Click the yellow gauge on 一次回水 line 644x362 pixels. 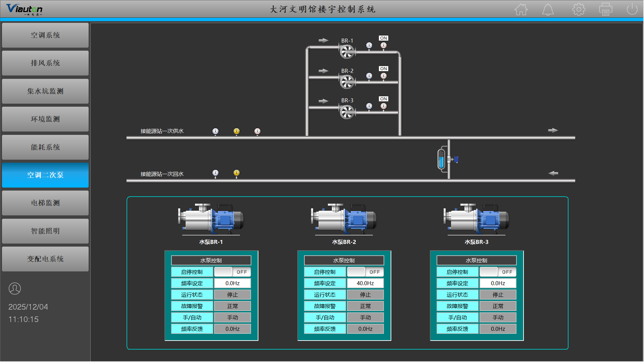tap(237, 173)
